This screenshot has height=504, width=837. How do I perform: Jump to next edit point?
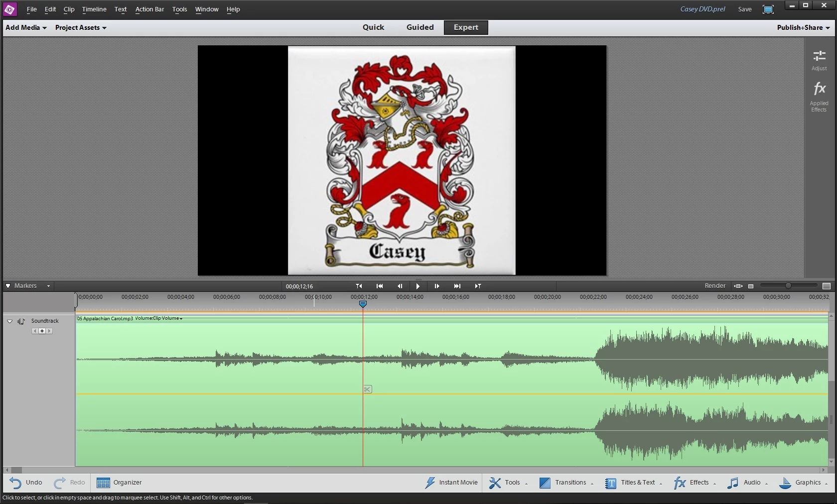(478, 286)
